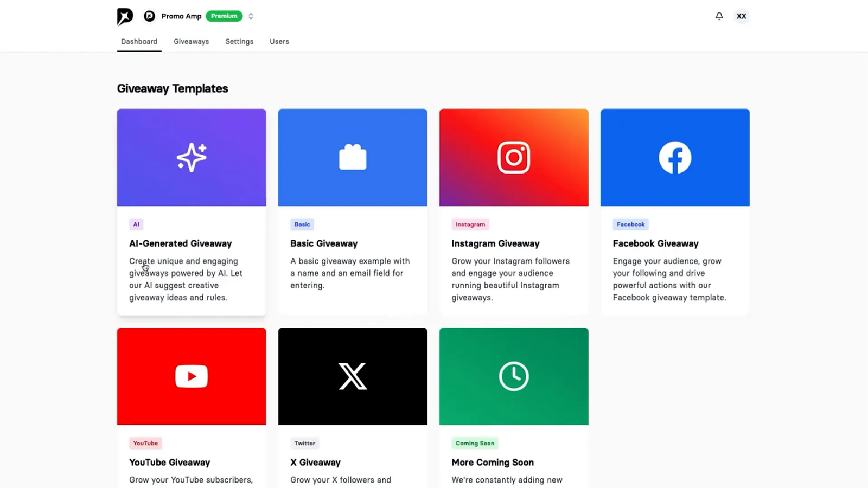
Task: Open the Instagram Giveaway title
Action: click(x=495, y=243)
